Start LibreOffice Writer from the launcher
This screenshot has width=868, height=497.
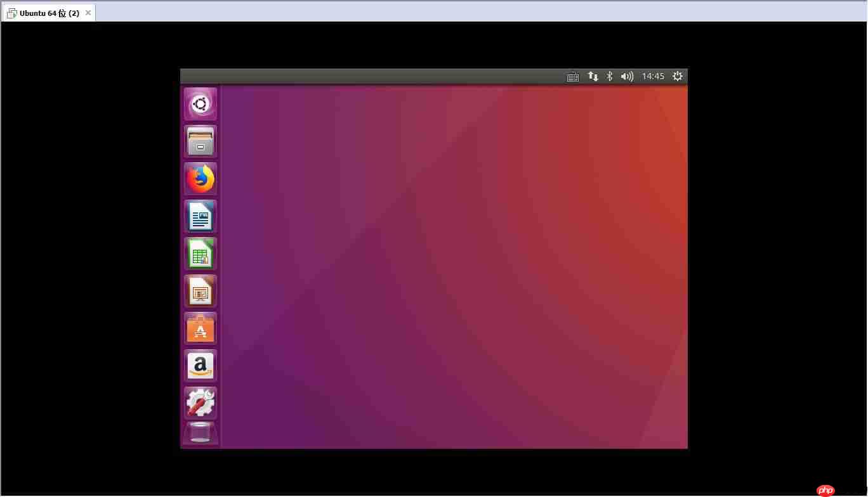tap(201, 216)
